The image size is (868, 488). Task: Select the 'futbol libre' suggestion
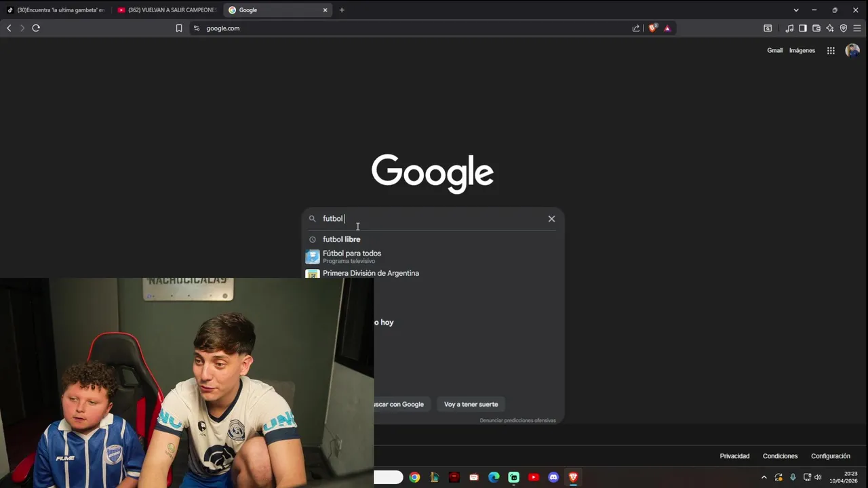(433, 239)
